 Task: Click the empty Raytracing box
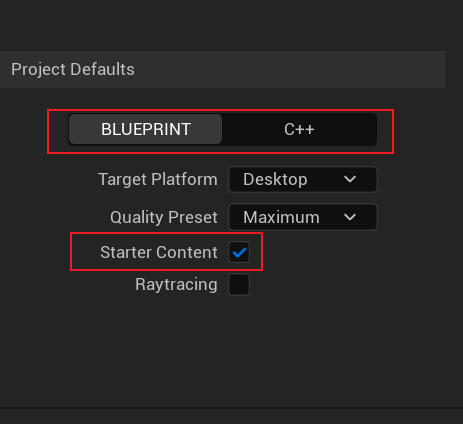239,284
